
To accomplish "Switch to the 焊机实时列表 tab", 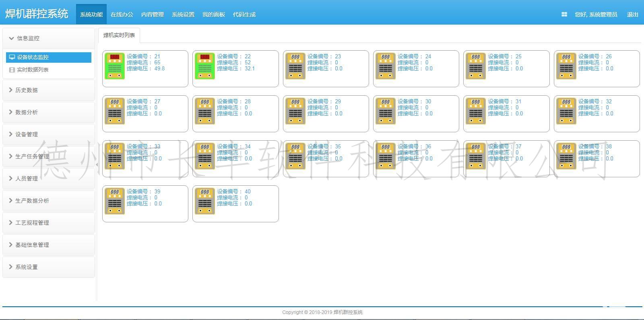I will 119,35.
